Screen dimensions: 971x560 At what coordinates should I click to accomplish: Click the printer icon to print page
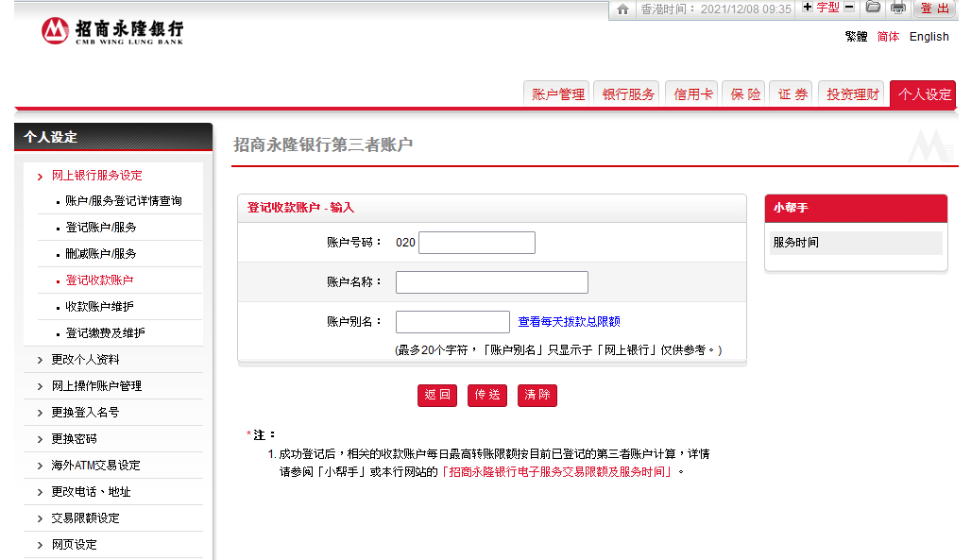click(x=898, y=8)
